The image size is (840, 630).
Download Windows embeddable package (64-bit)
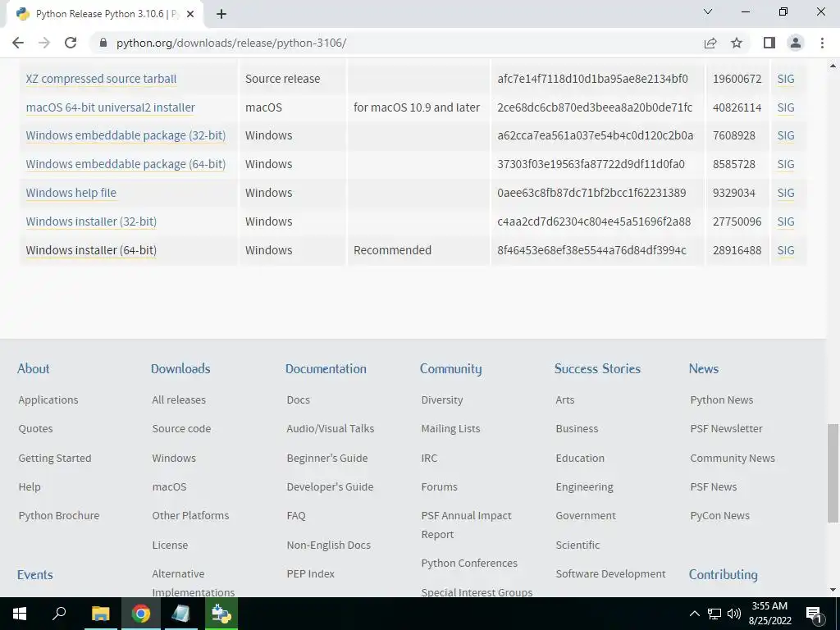click(x=126, y=164)
